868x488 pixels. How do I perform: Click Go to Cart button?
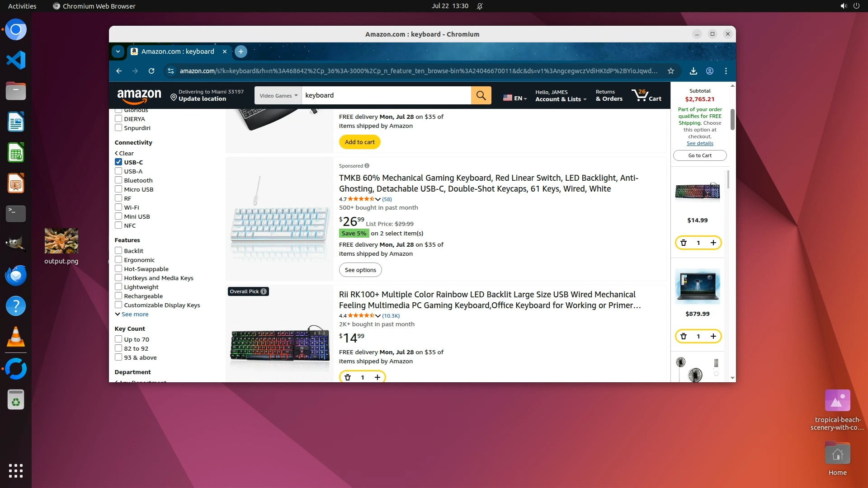pyautogui.click(x=700, y=155)
